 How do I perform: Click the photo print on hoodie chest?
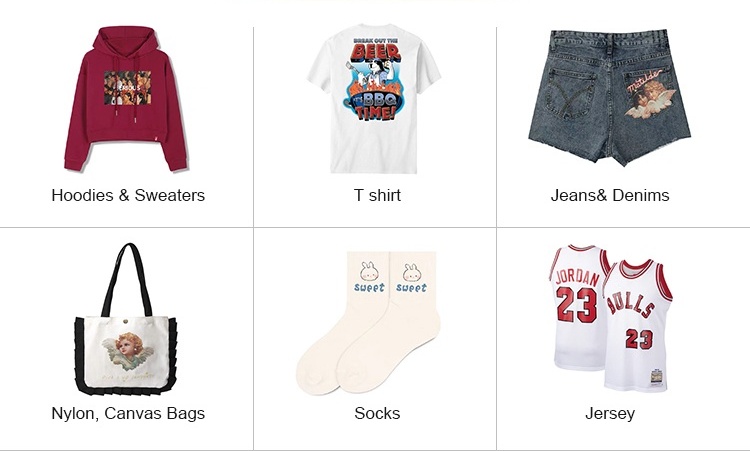pyautogui.click(x=128, y=88)
